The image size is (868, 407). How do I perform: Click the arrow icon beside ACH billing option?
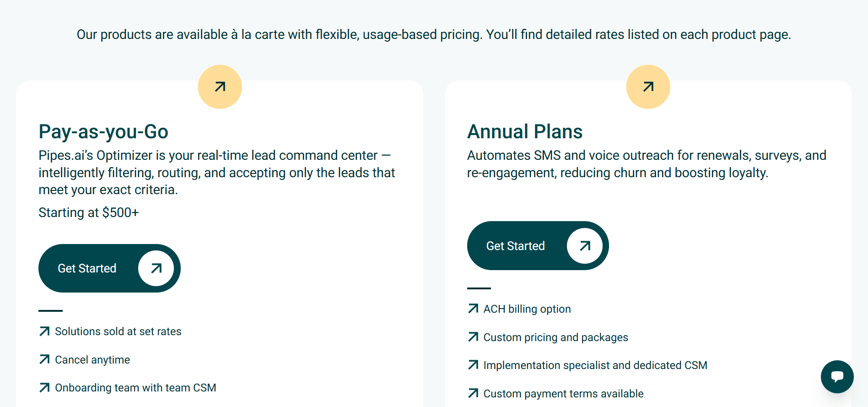[x=473, y=309]
